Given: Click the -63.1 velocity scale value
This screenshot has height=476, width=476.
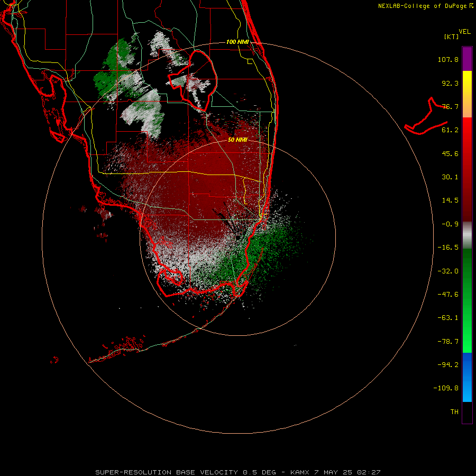Looking at the screenshot, I should pyautogui.click(x=448, y=318).
